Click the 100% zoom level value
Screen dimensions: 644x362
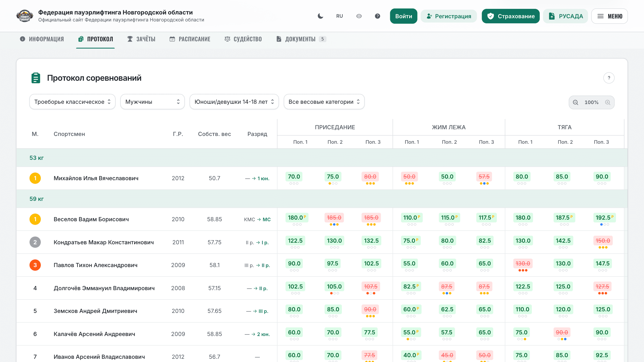591,102
